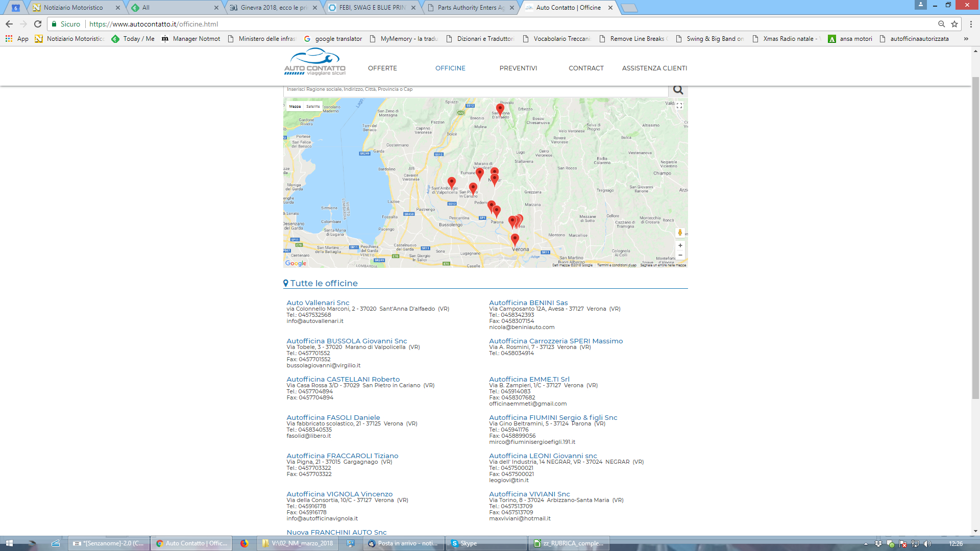Open the page zoom magnifier in address bar
The image size is (980, 551).
pyautogui.click(x=942, y=24)
